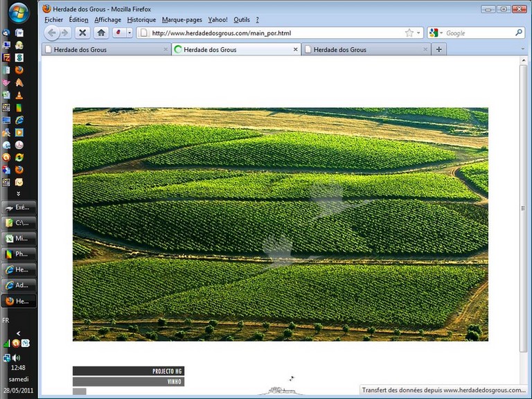
Task: Click the Back navigation arrow
Action: [52, 33]
